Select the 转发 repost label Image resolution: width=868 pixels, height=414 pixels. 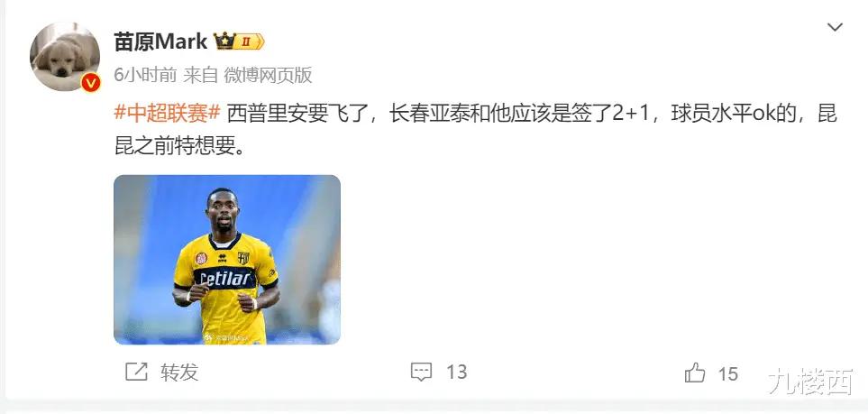179,372
